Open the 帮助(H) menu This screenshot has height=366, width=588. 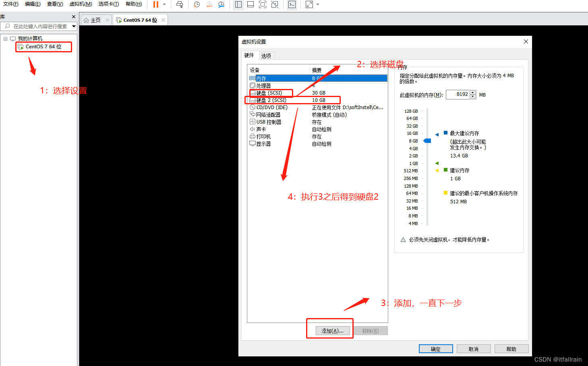(x=134, y=4)
